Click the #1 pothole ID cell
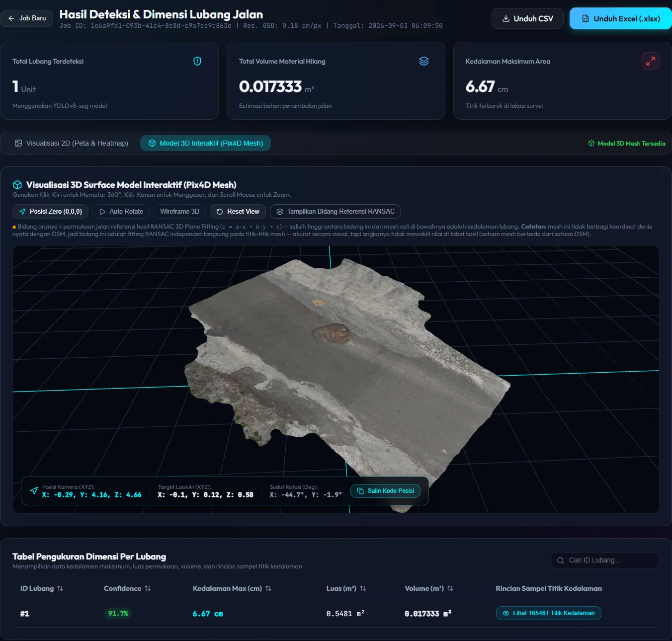The height and width of the screenshot is (641, 672). pyautogui.click(x=24, y=614)
